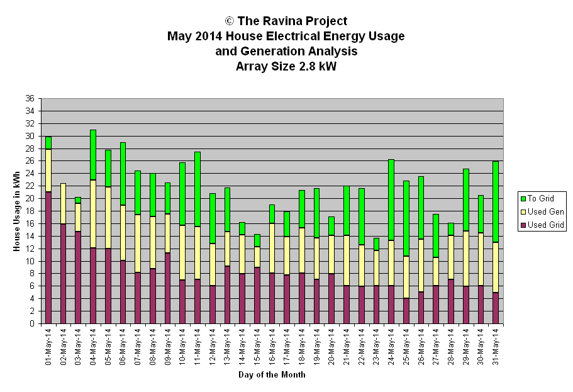Select the "Used Grid" legend label

tap(545, 225)
